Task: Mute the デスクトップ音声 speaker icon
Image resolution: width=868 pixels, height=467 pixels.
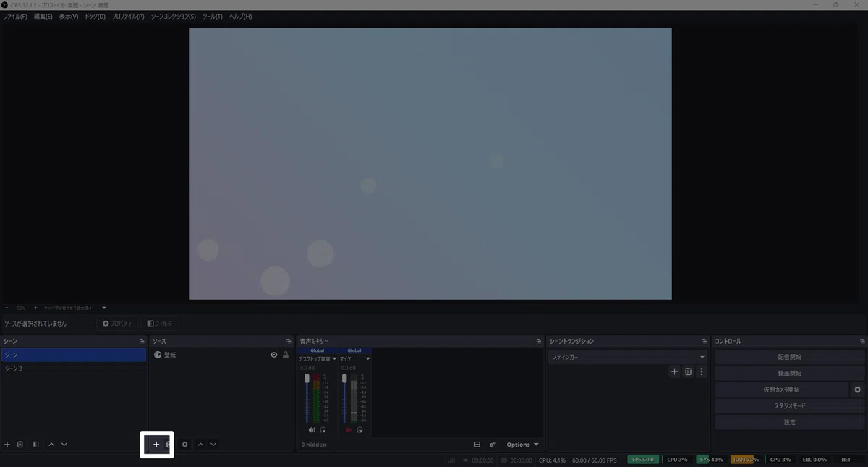Action: click(x=312, y=429)
